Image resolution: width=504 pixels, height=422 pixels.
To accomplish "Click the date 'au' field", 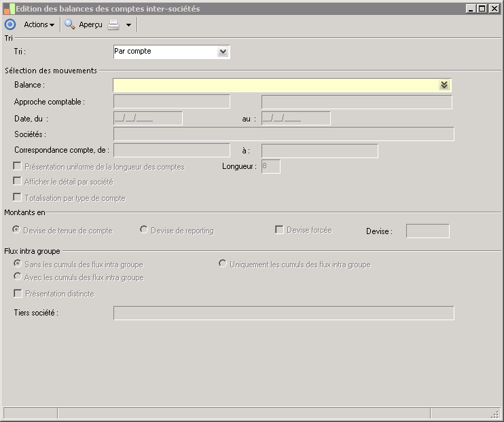I will tap(295, 118).
